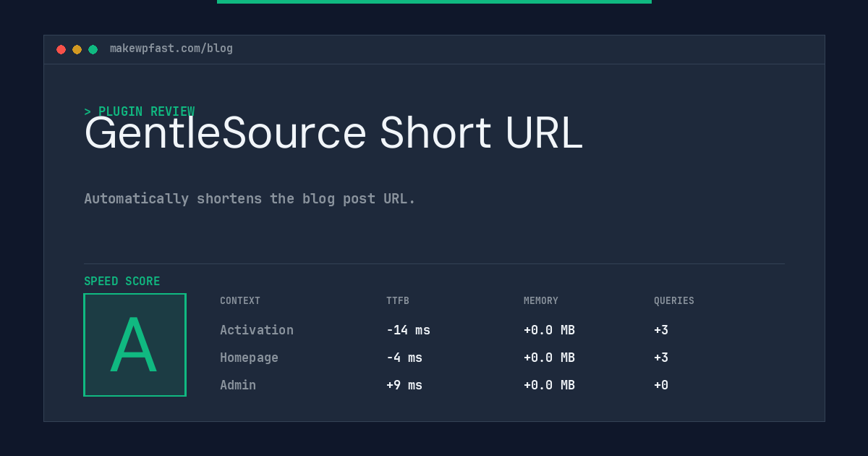The height and width of the screenshot is (456, 868).
Task: Click the TTFB column header
Action: (x=398, y=301)
